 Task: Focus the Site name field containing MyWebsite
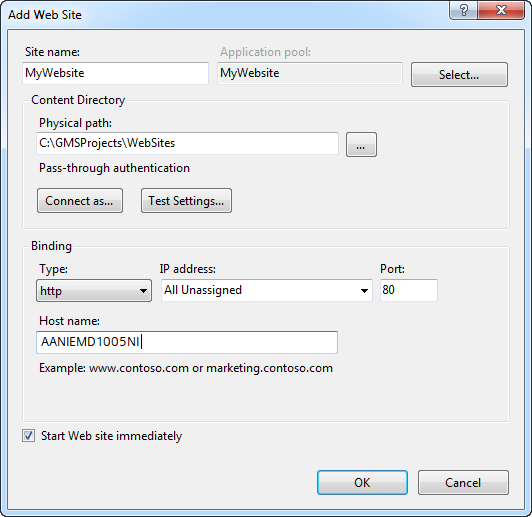click(x=115, y=73)
